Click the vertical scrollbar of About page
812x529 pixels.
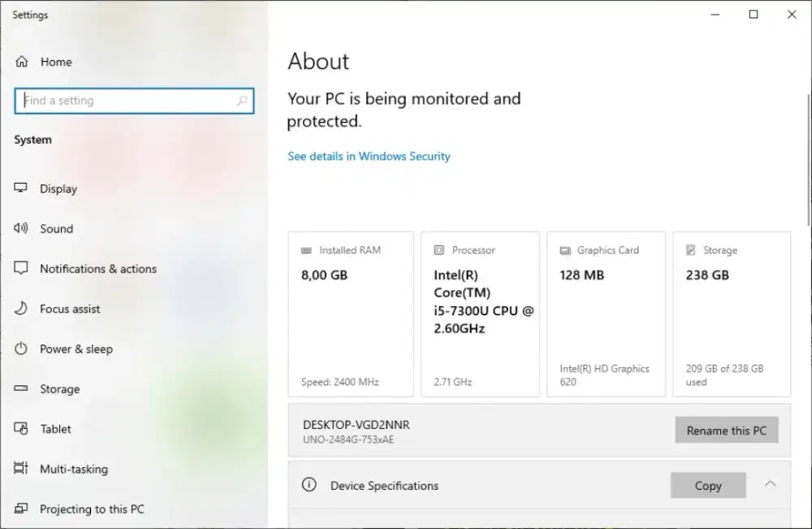pos(809,161)
